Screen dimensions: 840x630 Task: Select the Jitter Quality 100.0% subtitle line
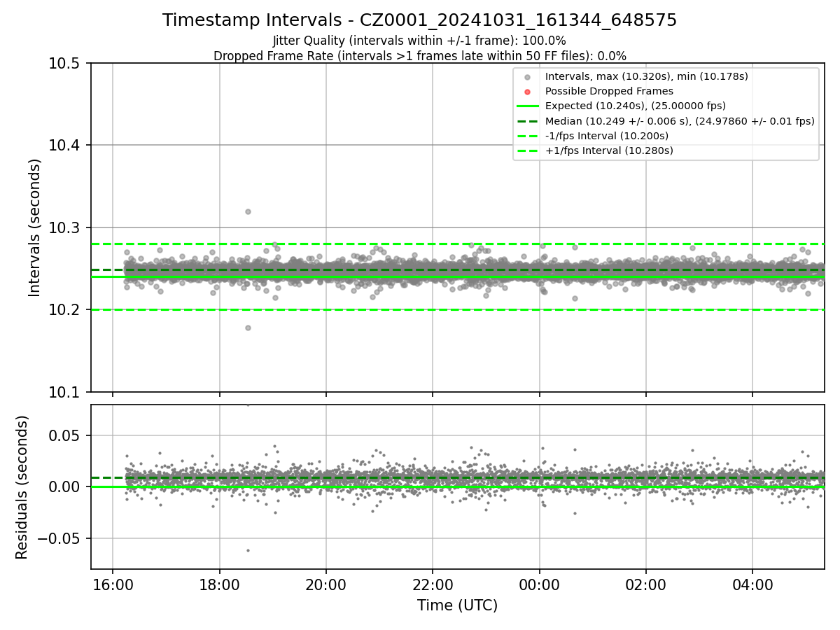pos(420,41)
